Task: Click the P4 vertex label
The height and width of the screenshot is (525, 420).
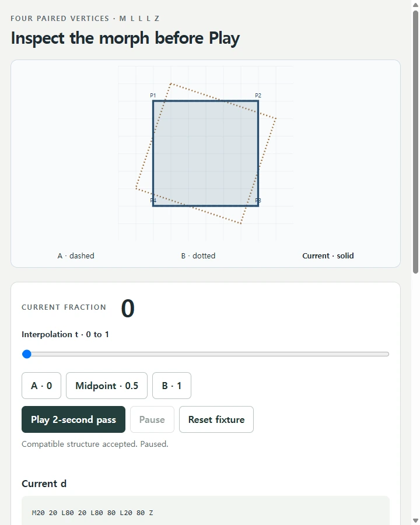Action: pos(153,200)
